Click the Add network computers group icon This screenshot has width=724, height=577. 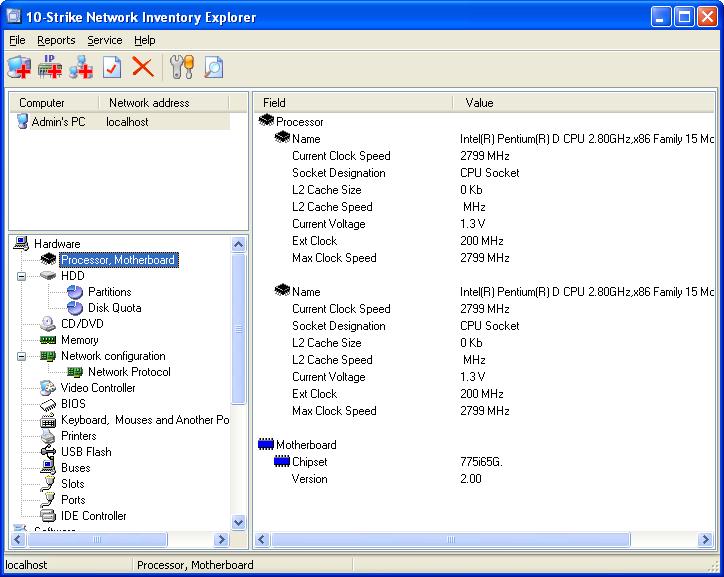point(81,67)
